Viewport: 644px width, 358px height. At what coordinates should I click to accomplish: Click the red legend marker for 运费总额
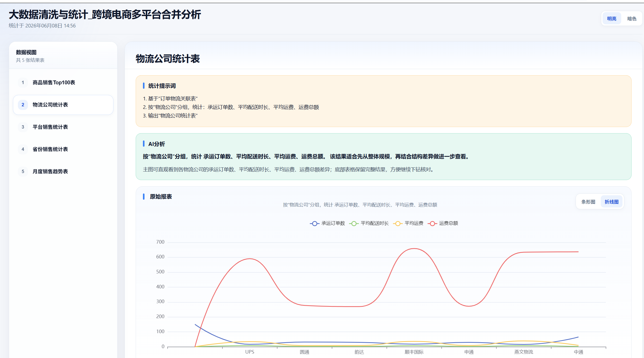pos(432,223)
